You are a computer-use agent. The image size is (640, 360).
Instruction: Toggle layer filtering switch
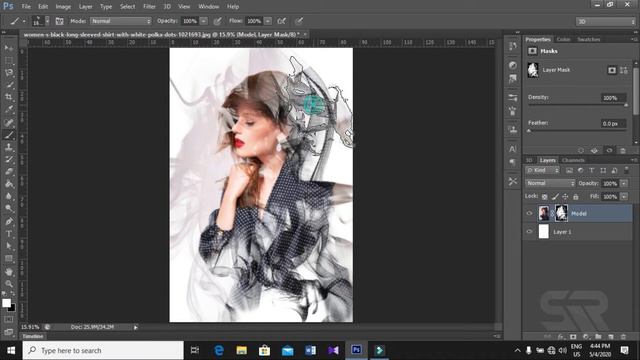click(x=627, y=170)
